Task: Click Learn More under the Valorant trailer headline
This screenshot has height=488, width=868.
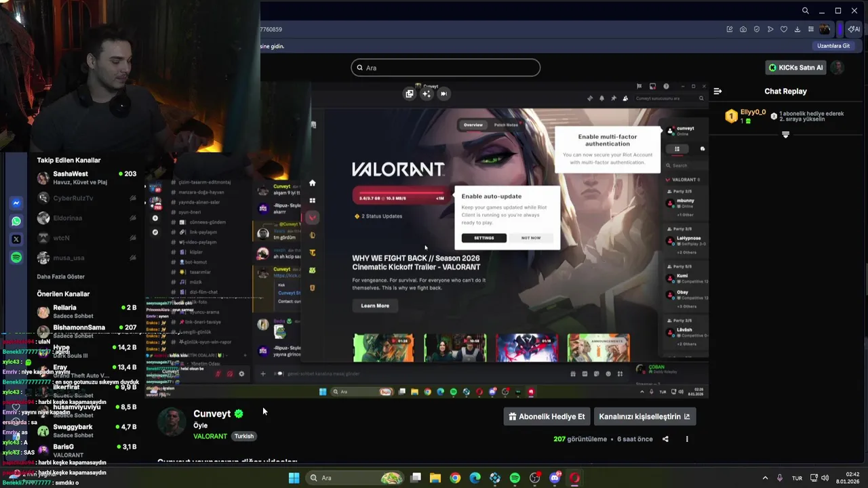Action: pyautogui.click(x=375, y=306)
